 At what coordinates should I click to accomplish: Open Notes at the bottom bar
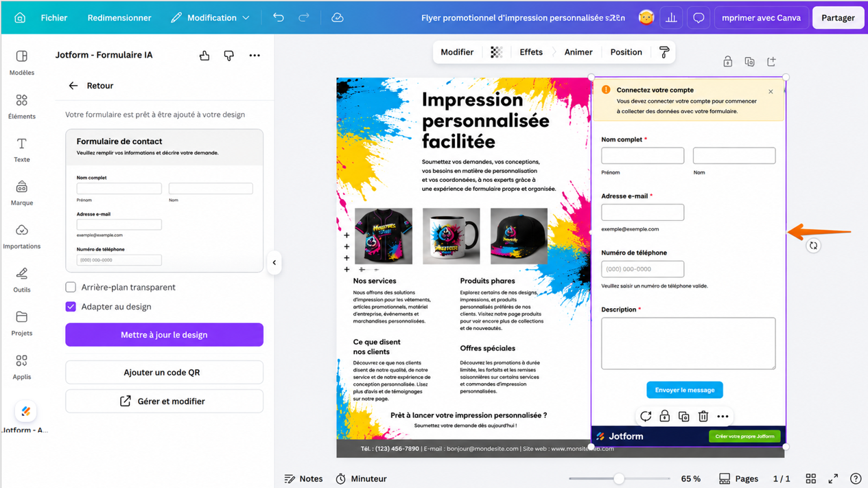(x=303, y=478)
